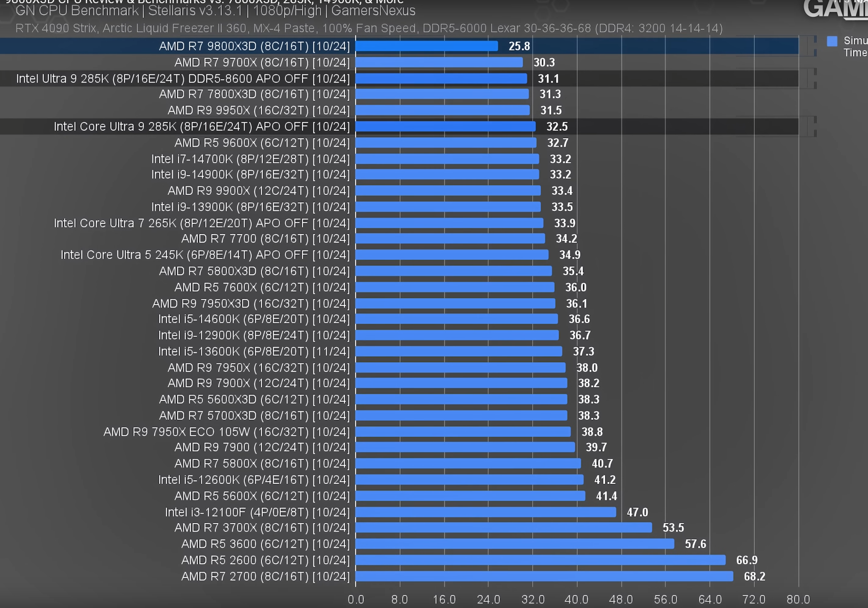Click the 'Intel i5-14600K' row label
The height and width of the screenshot is (608, 868).
(x=254, y=319)
